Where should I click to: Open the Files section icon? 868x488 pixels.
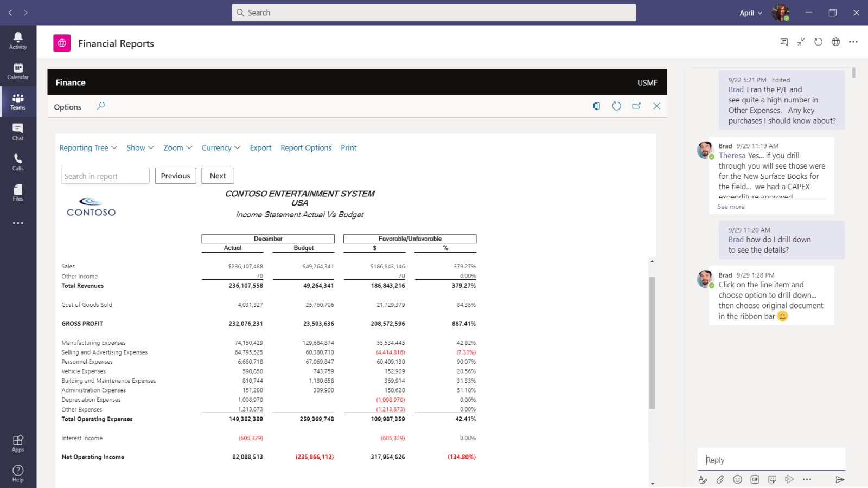18,192
